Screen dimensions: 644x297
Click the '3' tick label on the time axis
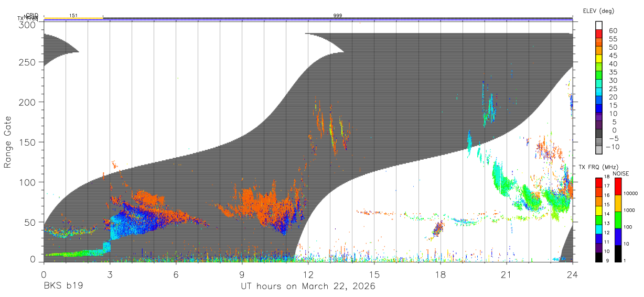[110, 274]
